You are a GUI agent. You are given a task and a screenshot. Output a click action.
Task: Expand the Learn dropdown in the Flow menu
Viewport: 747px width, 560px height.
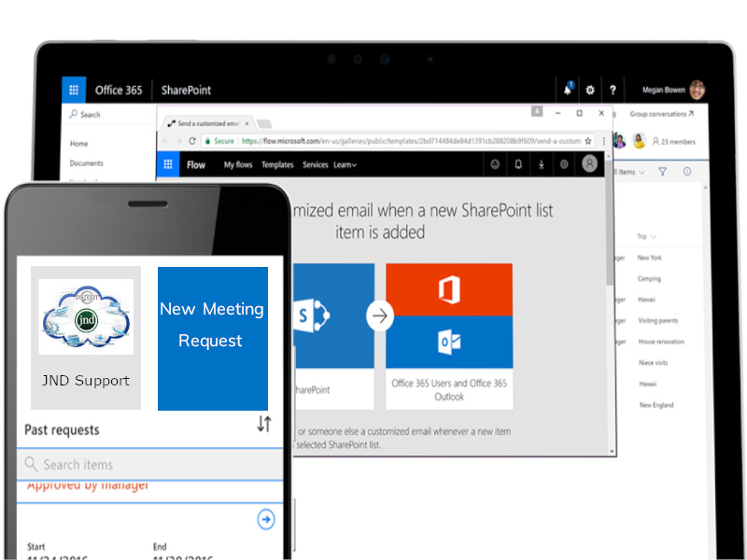tap(345, 165)
